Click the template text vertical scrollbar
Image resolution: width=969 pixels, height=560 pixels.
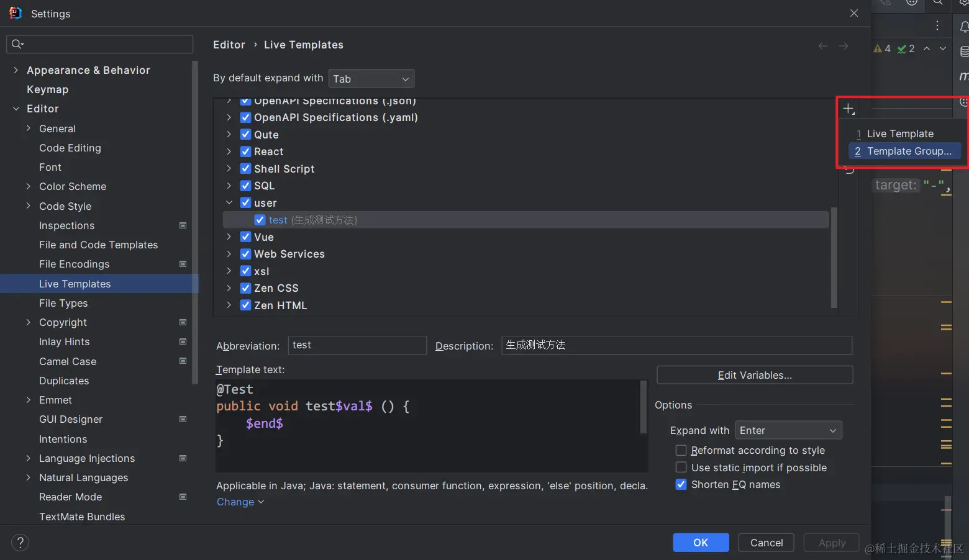[x=644, y=407]
